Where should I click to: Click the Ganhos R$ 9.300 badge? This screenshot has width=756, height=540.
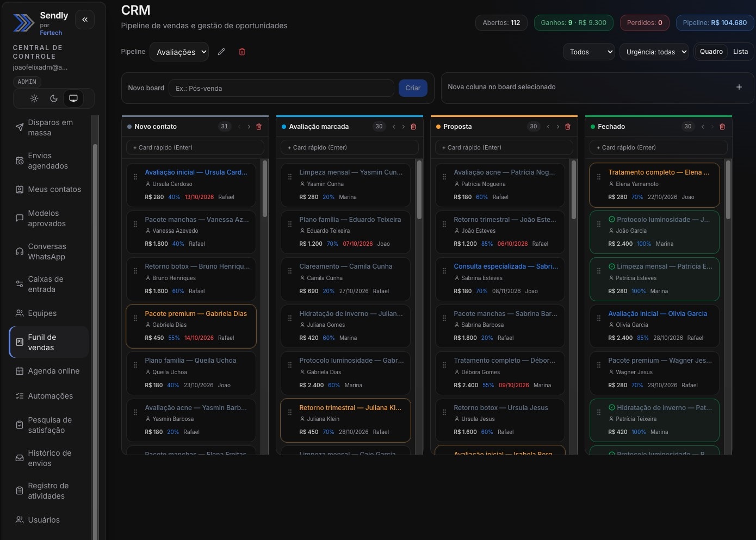coord(573,23)
